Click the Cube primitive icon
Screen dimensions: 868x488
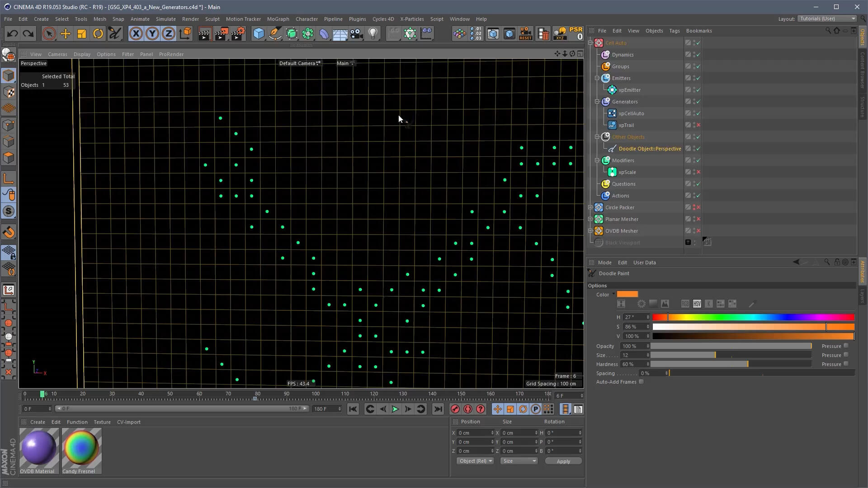coord(259,33)
